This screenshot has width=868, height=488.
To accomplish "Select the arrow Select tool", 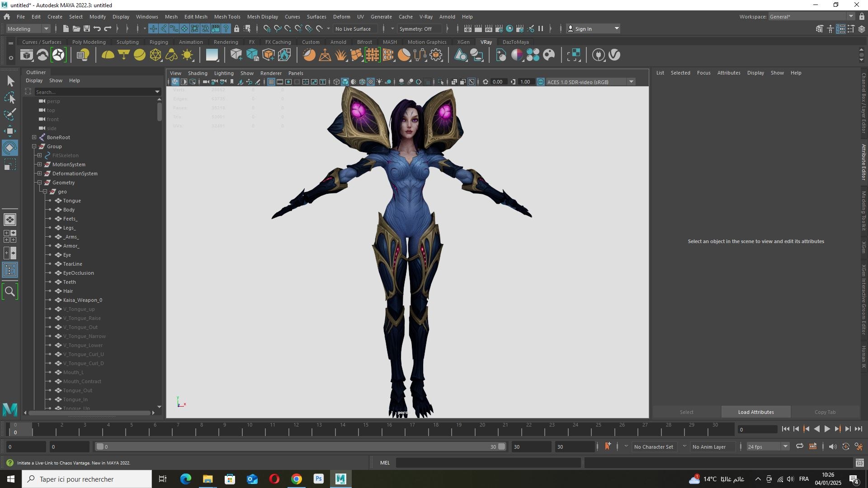I will tap(10, 81).
